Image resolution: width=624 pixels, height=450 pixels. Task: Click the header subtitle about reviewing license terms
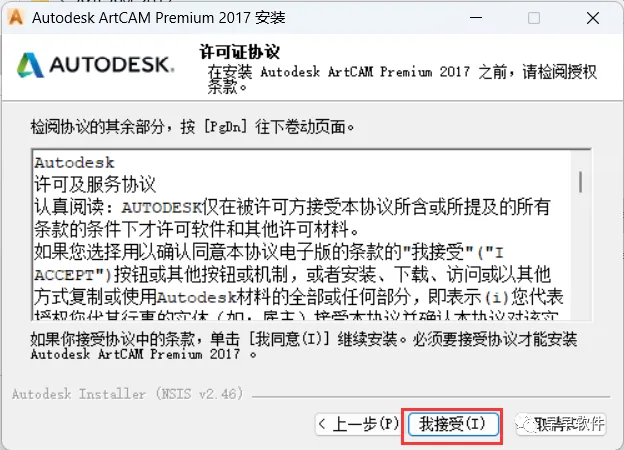point(402,79)
